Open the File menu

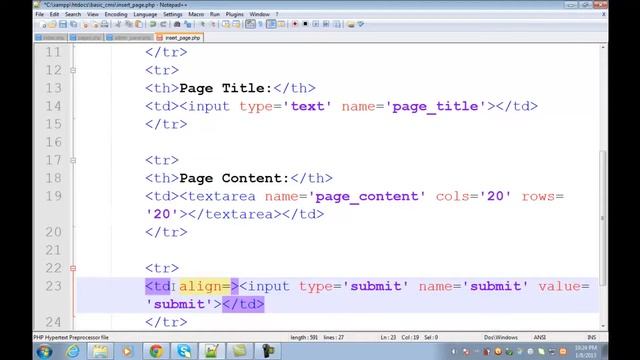click(x=40, y=14)
